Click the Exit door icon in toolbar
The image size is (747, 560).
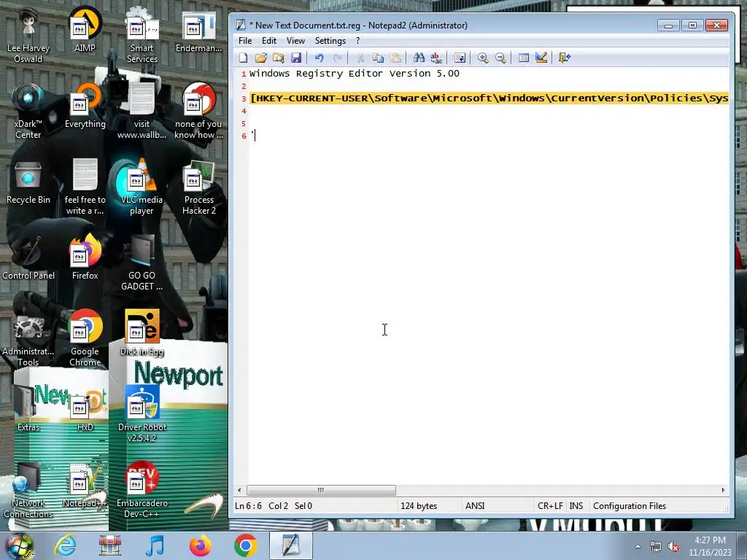tap(564, 58)
